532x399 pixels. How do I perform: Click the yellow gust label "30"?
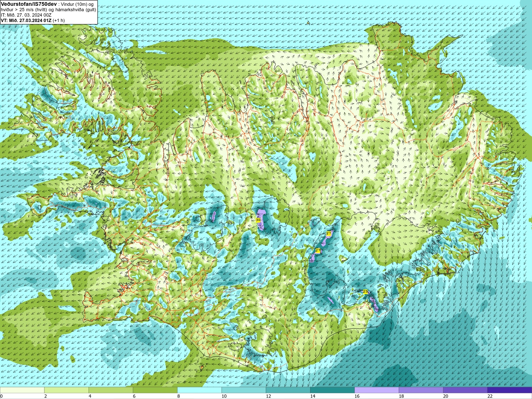coord(258,220)
